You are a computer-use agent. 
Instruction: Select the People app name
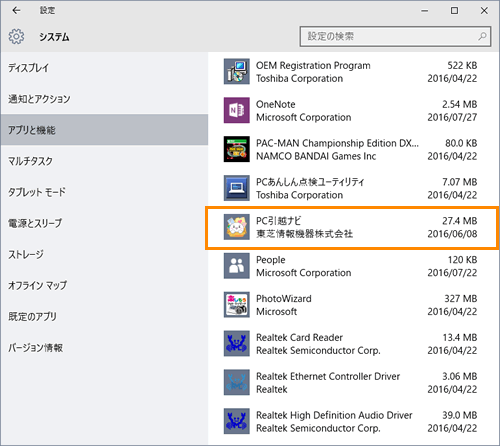click(271, 260)
